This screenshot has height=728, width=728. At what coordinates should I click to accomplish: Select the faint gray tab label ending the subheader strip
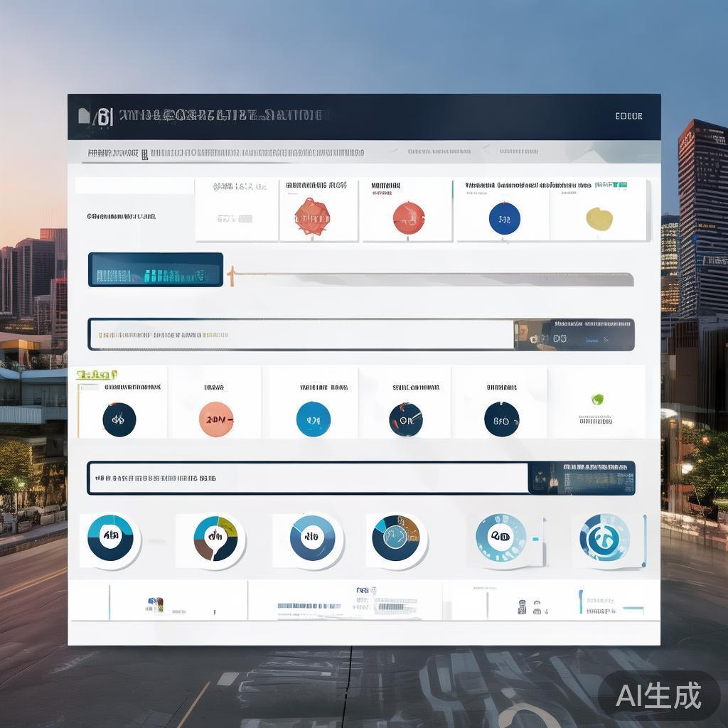tap(518, 151)
